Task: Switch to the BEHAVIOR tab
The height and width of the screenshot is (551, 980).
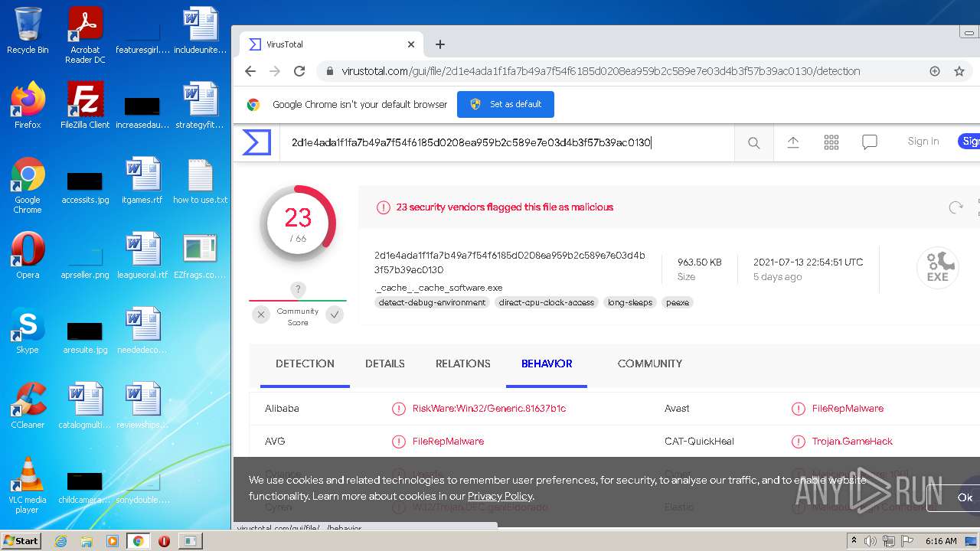Action: point(547,364)
